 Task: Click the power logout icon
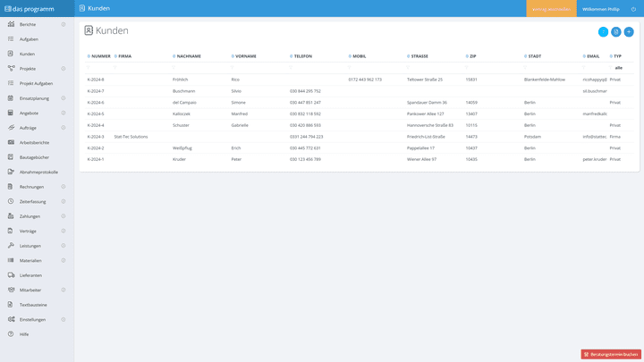[x=633, y=9]
